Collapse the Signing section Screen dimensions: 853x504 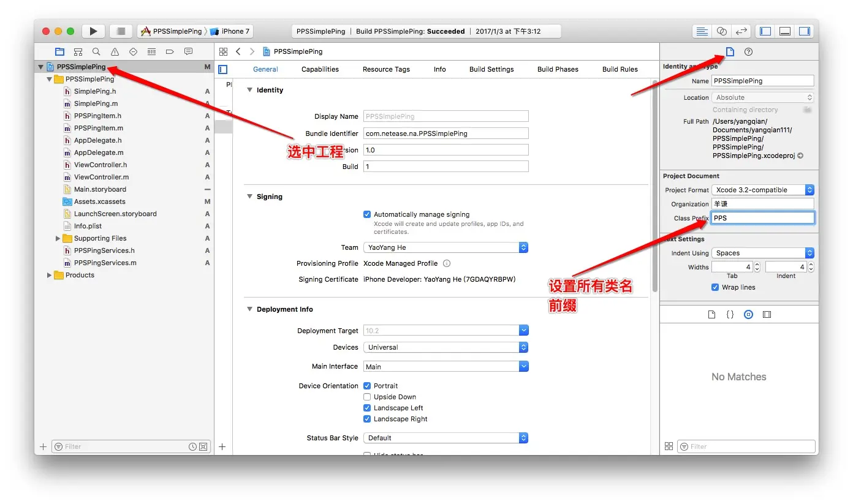[x=249, y=197]
